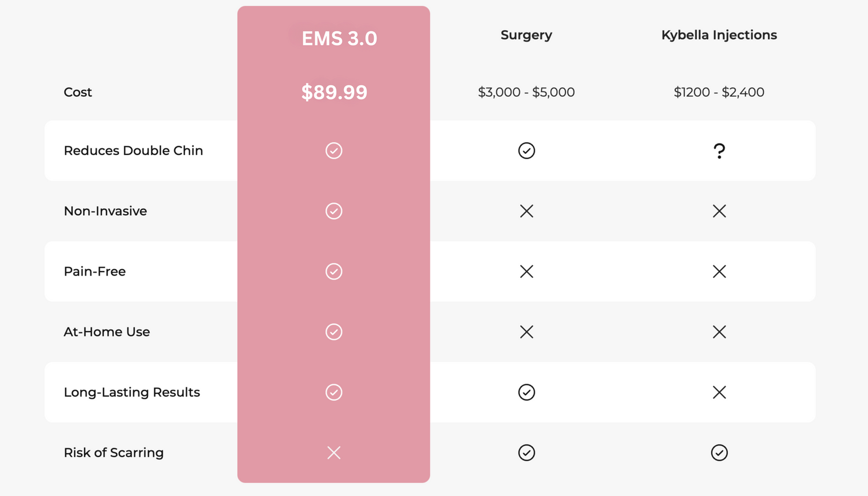
Task: Click EMS 3.0 checkmark for Long-Lasting Results
Action: tap(334, 392)
